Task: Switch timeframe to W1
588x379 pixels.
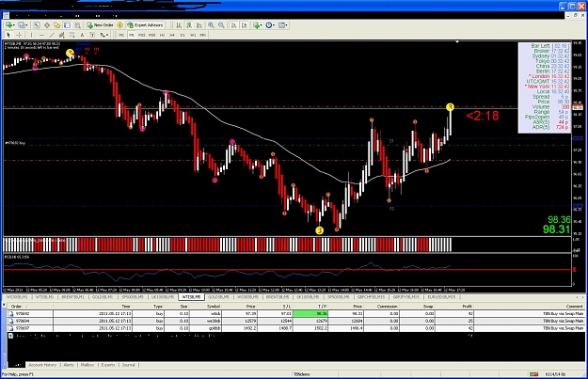Action: pyautogui.click(x=193, y=35)
